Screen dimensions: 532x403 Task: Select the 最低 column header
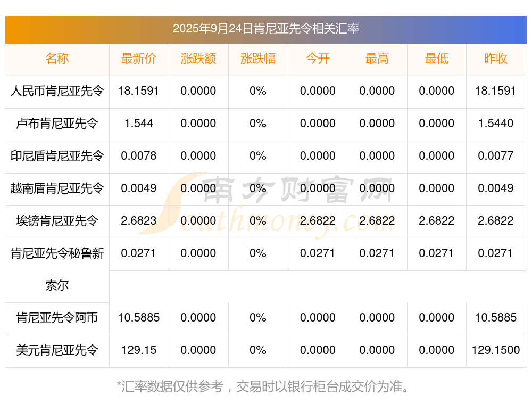pos(437,59)
